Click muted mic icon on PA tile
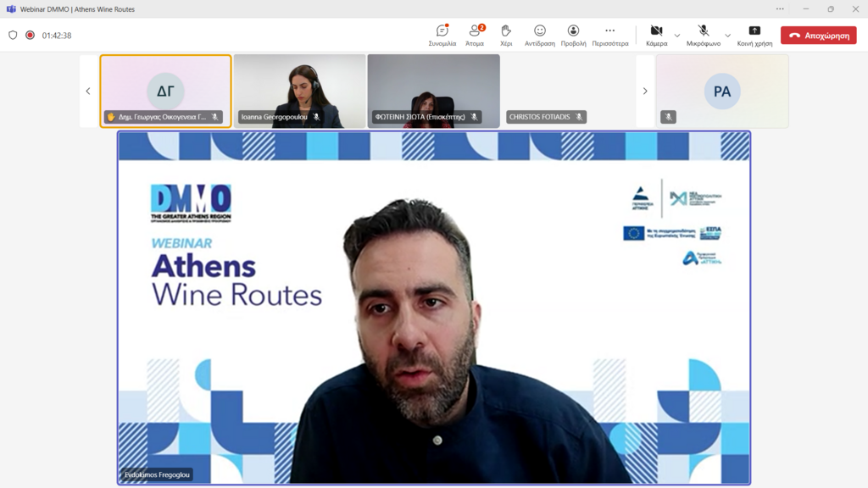Screen dimensions: 868x488 tap(668, 117)
